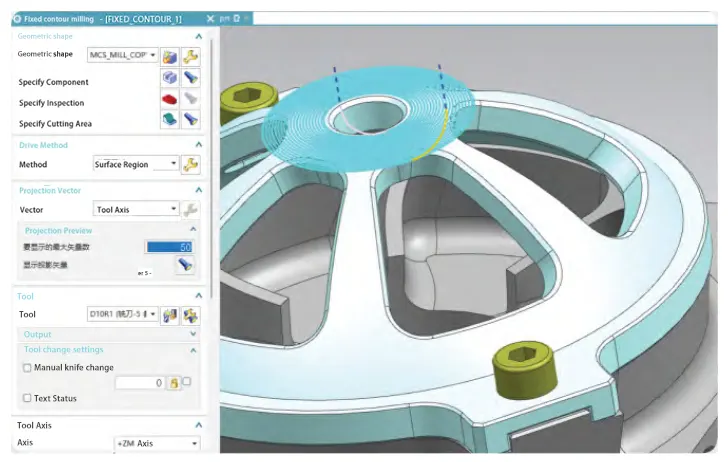
Task: Click the center hole of the wheel
Action: point(370,116)
